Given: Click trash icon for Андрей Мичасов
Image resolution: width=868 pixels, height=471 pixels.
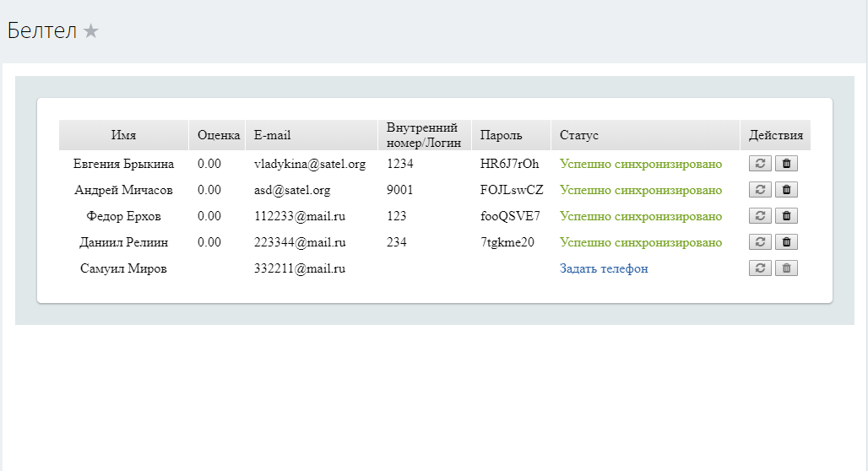Looking at the screenshot, I should click(786, 190).
